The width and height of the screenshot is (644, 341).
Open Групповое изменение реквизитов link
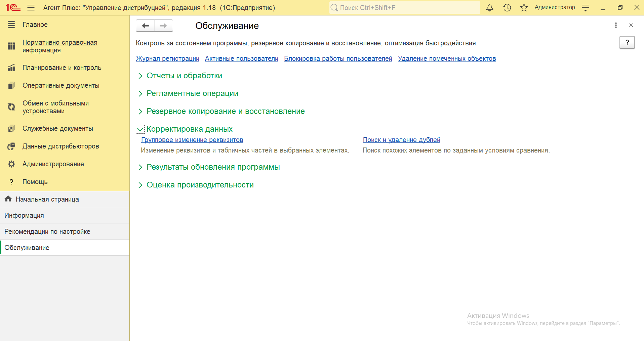tap(192, 140)
